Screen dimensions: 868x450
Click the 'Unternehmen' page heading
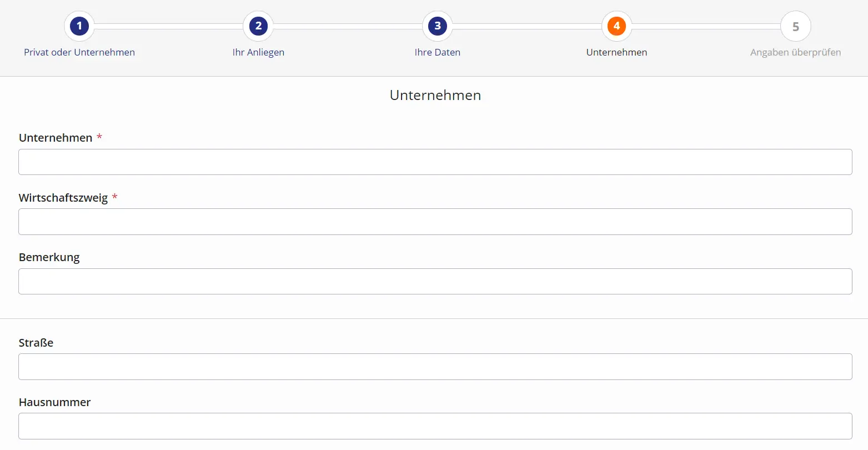pos(435,95)
